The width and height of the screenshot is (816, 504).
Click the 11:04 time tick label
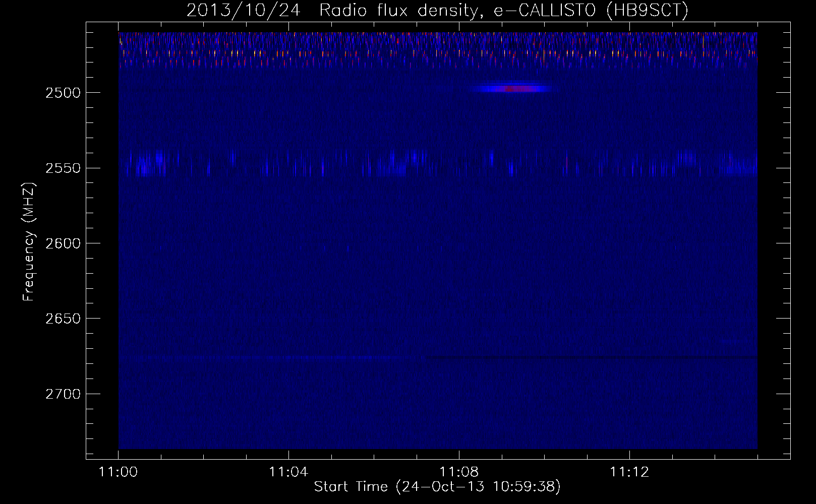pyautogui.click(x=288, y=472)
